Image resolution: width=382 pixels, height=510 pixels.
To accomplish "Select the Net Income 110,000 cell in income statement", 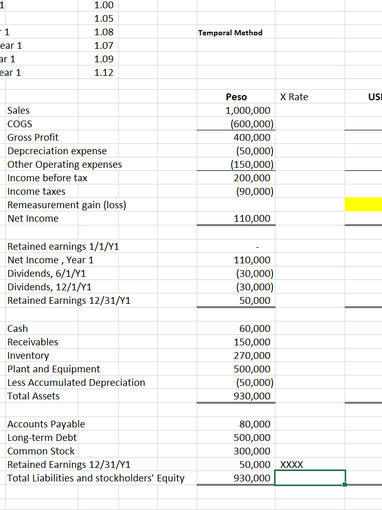I will [x=236, y=218].
